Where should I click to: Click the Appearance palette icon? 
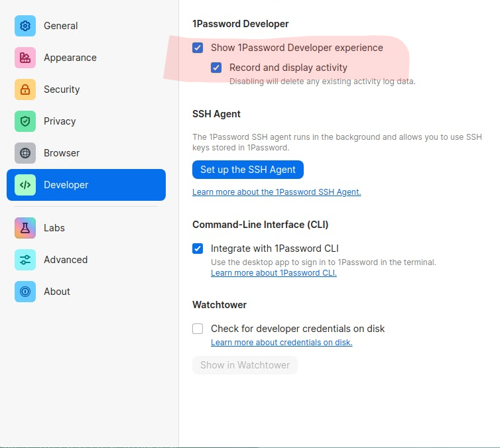25,58
